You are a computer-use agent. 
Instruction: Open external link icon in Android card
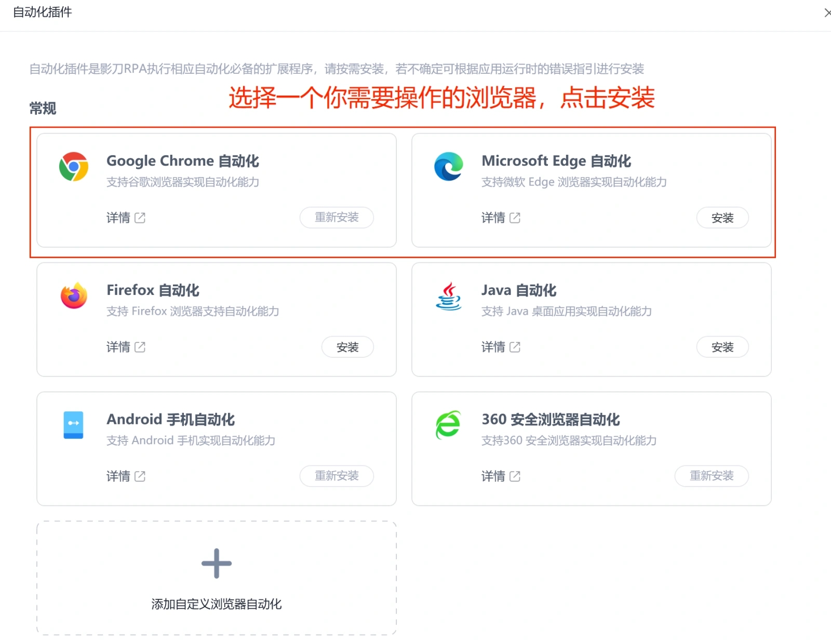click(140, 476)
